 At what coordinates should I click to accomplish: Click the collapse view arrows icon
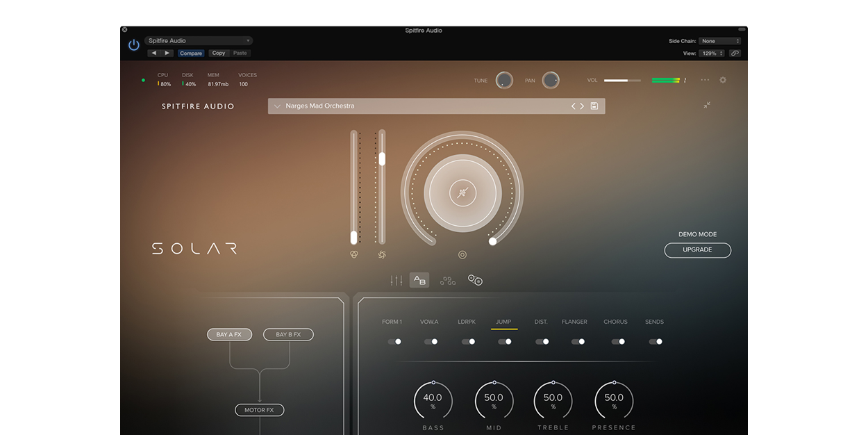point(707,105)
